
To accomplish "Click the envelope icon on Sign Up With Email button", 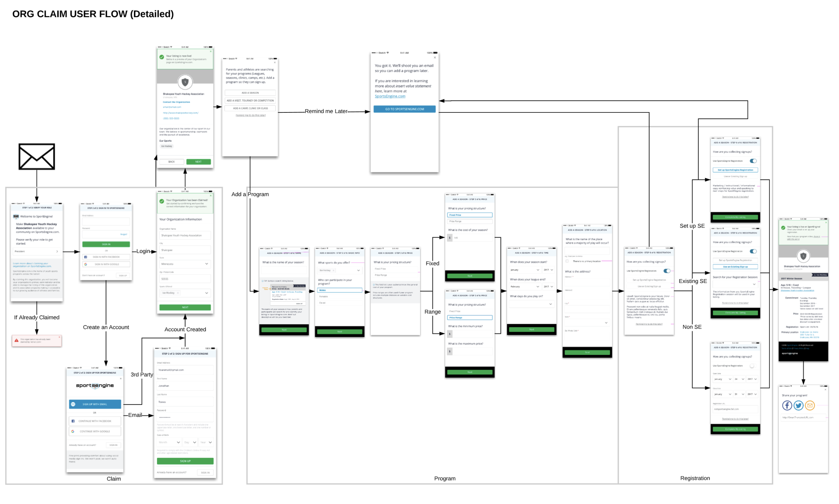I will pyautogui.click(x=73, y=404).
